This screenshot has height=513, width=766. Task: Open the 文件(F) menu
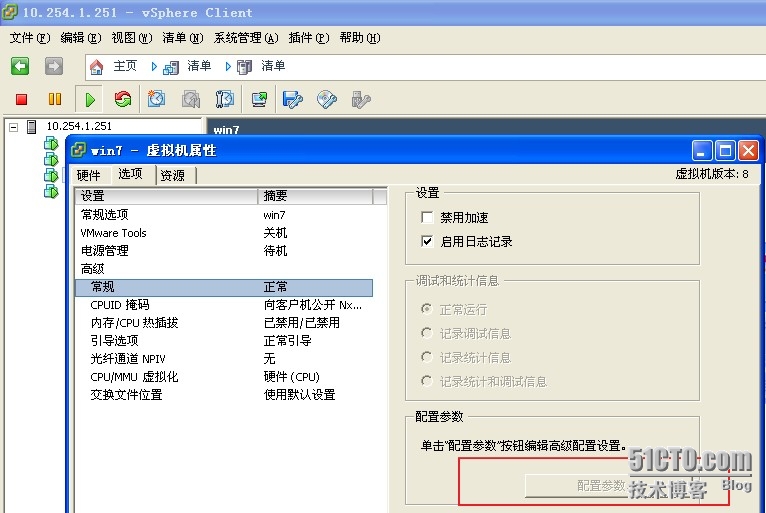point(30,38)
